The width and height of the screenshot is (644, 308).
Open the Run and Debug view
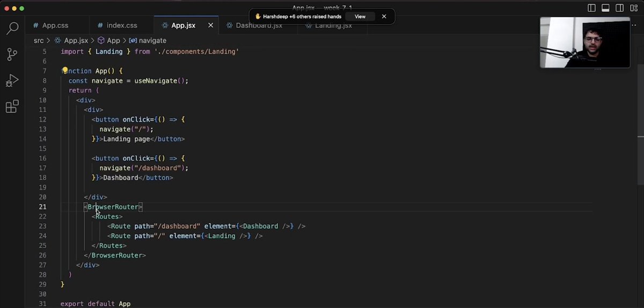[12, 81]
